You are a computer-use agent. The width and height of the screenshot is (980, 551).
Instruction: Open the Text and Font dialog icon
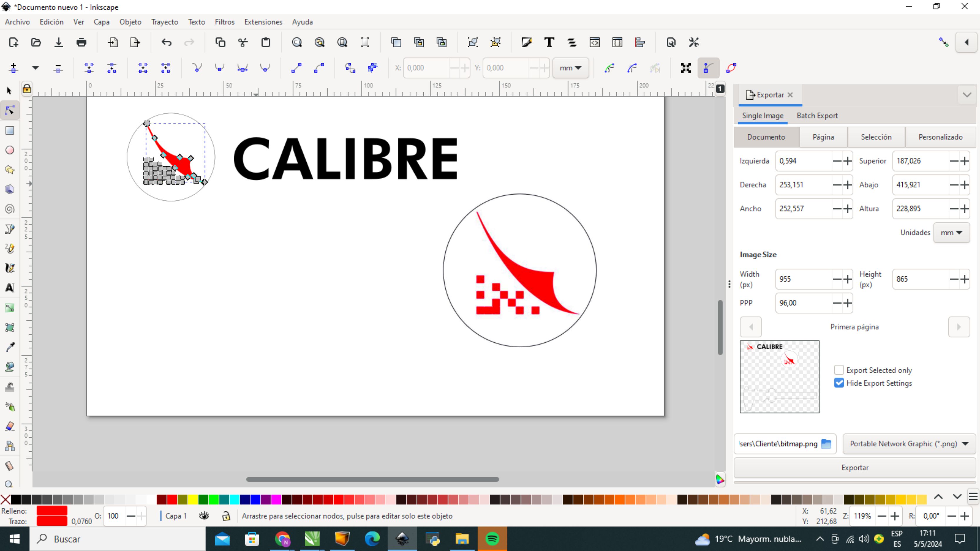point(549,42)
